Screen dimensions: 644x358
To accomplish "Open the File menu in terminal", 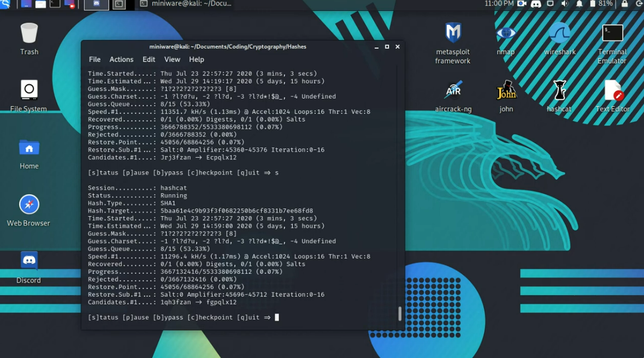I will [94, 59].
